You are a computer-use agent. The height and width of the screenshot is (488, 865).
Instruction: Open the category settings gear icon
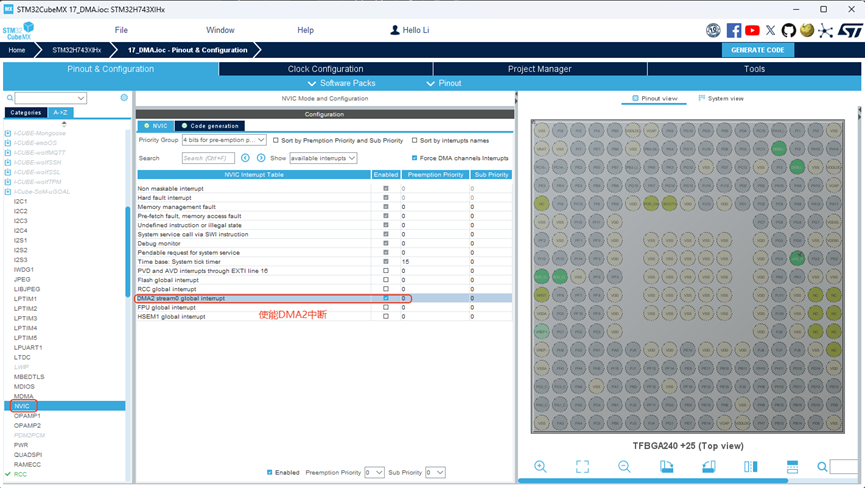124,98
